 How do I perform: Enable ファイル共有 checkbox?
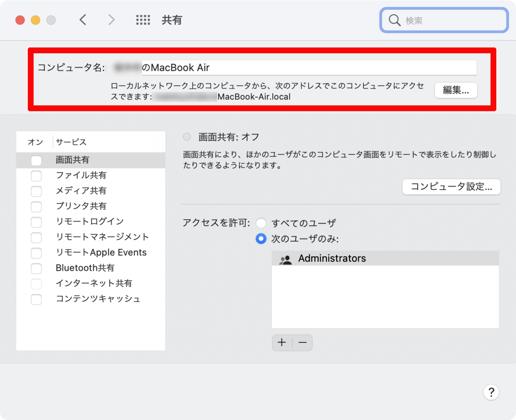coord(37,176)
